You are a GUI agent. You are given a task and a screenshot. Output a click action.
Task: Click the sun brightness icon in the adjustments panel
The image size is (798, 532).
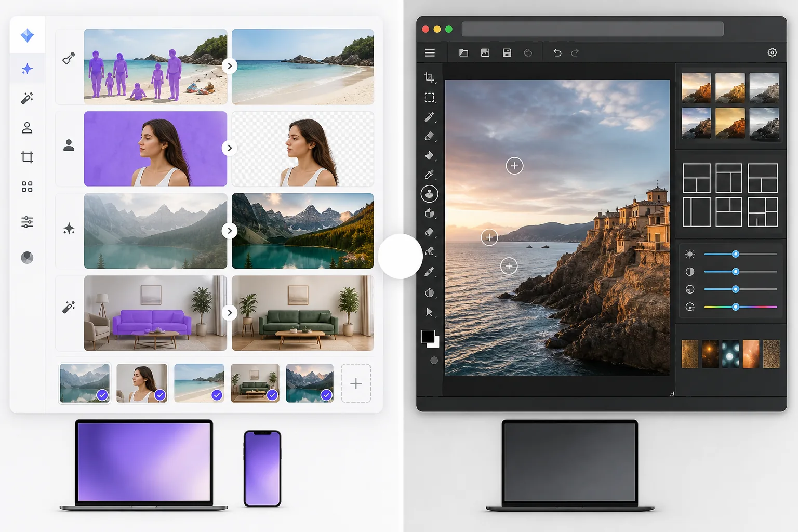pos(690,254)
